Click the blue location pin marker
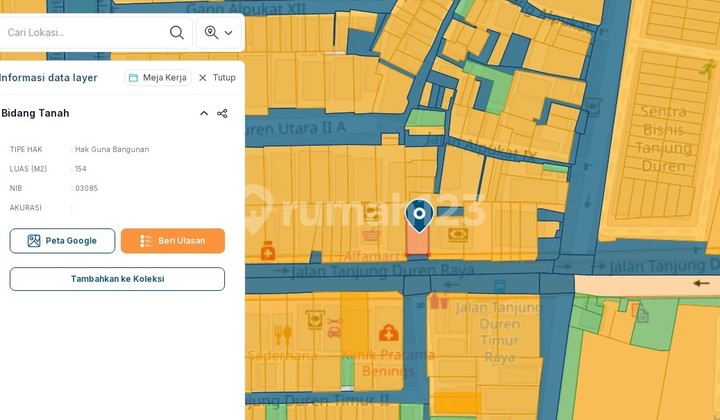 click(419, 214)
